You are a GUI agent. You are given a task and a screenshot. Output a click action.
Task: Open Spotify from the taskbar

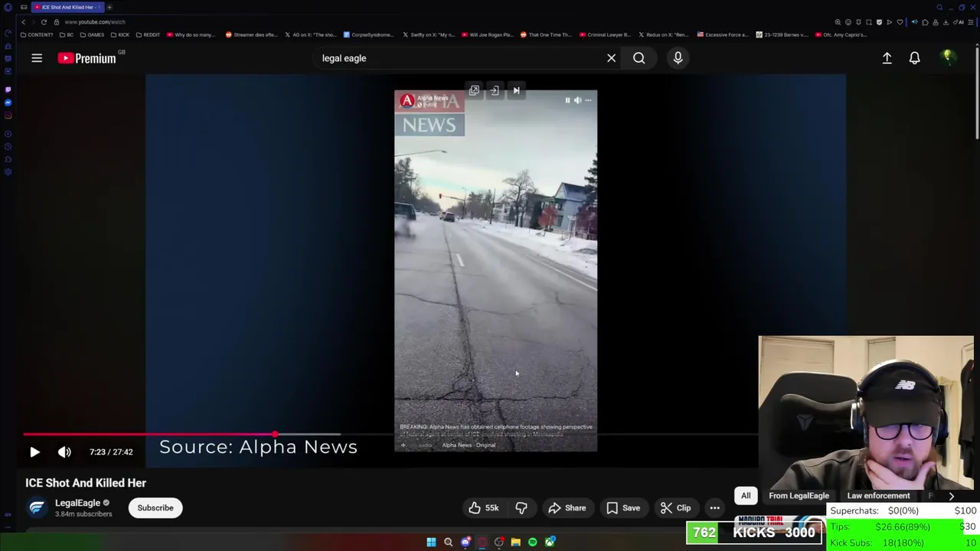pos(532,543)
